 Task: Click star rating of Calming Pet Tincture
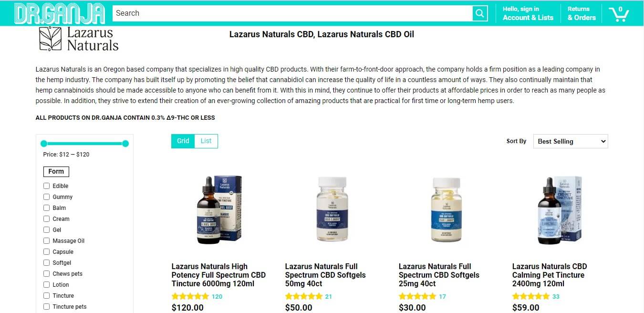click(x=530, y=296)
